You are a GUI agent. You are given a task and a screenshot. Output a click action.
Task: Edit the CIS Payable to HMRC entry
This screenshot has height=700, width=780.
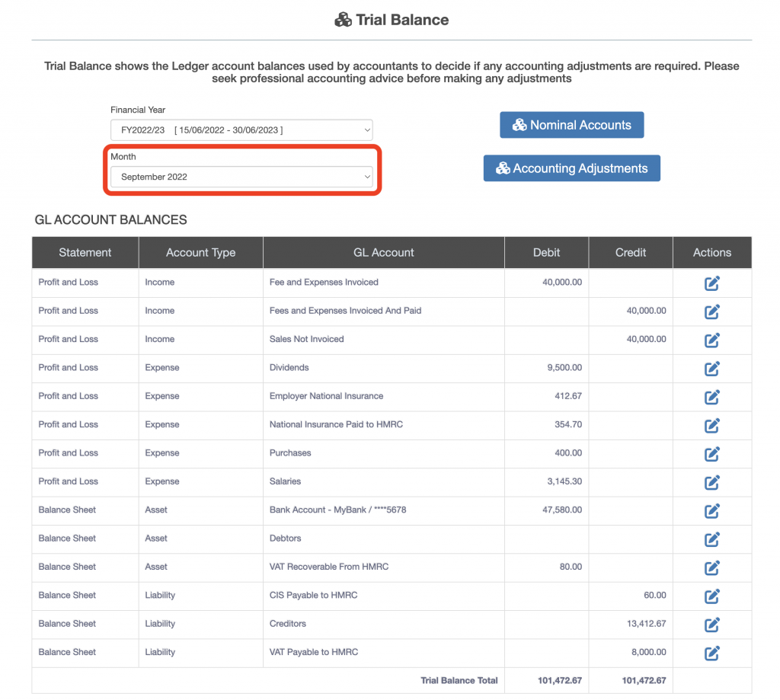pos(711,596)
